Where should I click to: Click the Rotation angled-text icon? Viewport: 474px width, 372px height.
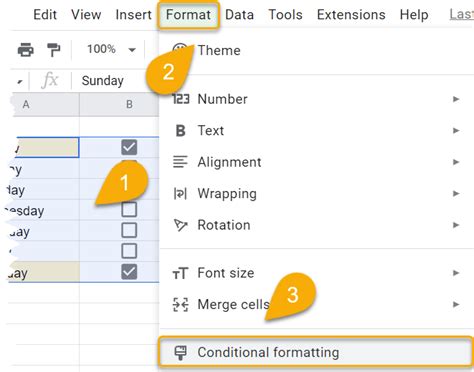tap(181, 225)
